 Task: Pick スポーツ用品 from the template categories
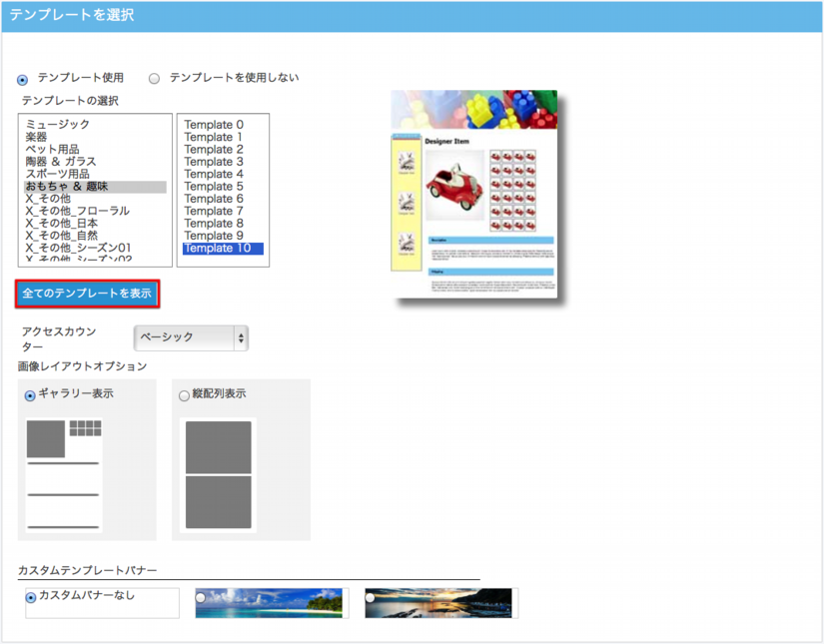click(x=58, y=174)
